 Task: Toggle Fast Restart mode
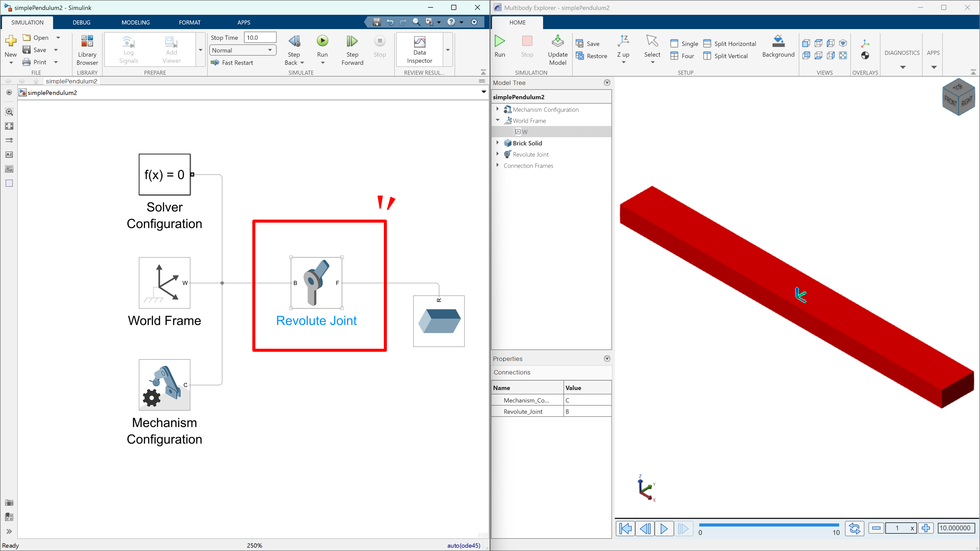tap(232, 63)
